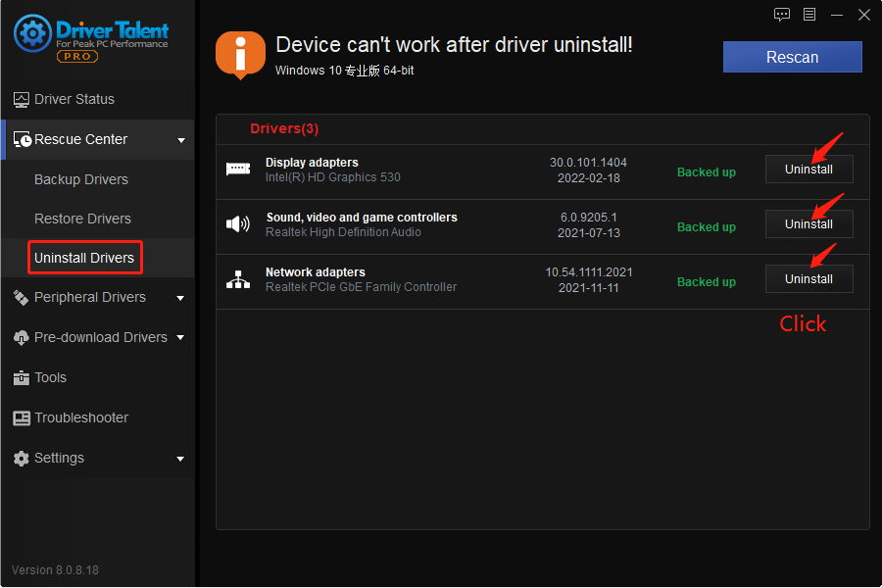Click the Drivers(3) list header
The image size is (882, 588).
pyautogui.click(x=284, y=128)
